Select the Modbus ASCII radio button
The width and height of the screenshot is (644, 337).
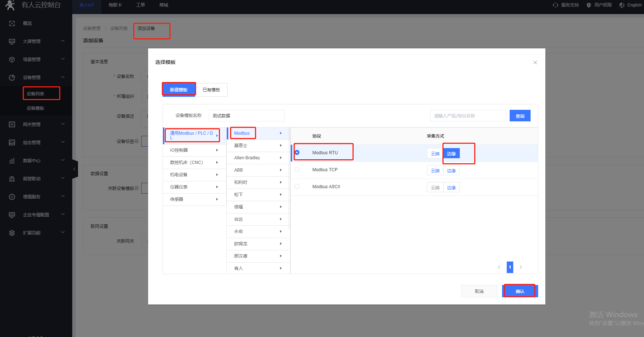click(297, 186)
